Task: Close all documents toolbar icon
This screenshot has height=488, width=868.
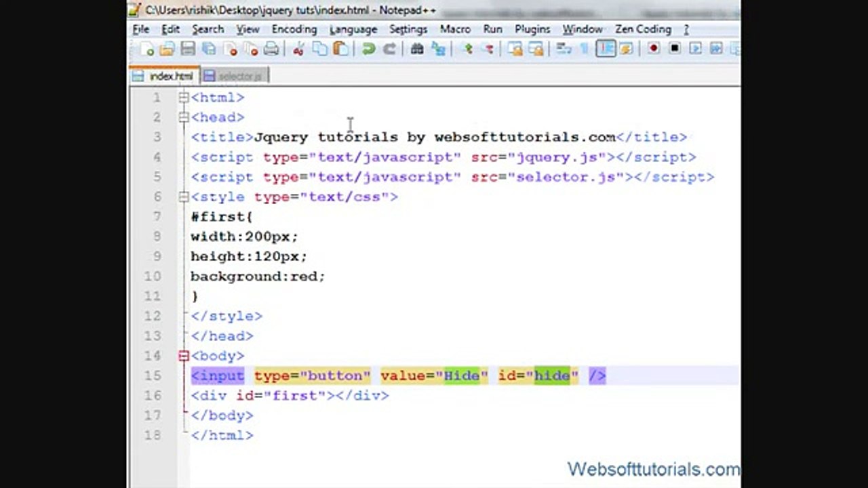Action: 250,49
